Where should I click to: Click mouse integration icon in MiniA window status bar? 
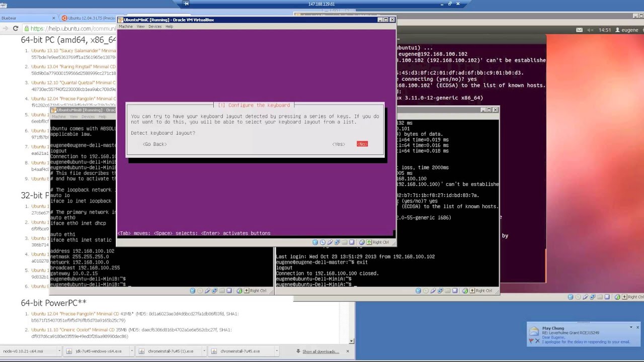coord(465,291)
